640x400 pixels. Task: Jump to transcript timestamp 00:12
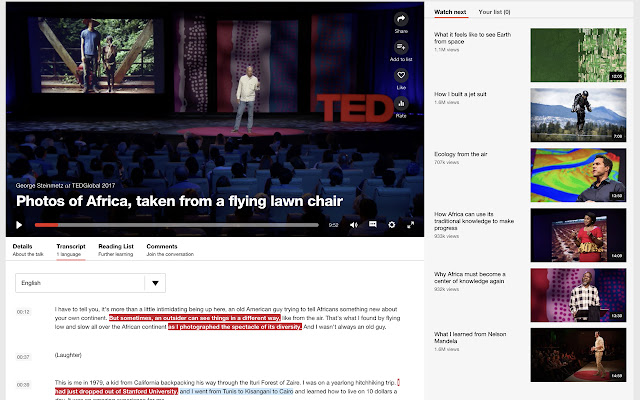click(x=23, y=312)
